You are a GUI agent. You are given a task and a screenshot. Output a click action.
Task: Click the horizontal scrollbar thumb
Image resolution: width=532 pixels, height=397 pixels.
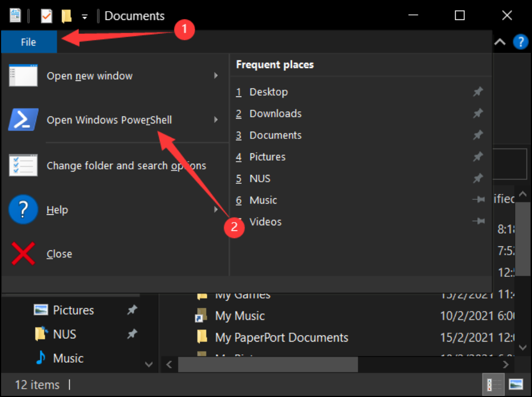(268, 365)
